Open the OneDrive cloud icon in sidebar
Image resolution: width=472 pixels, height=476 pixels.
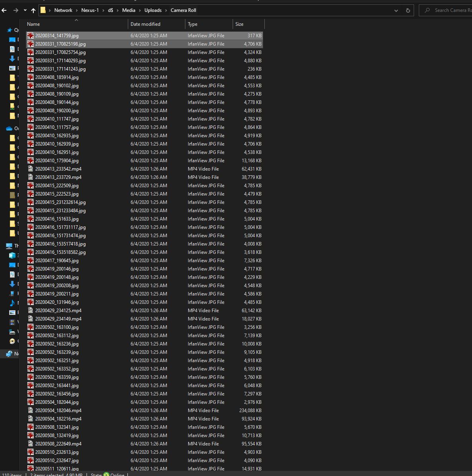tap(9, 129)
